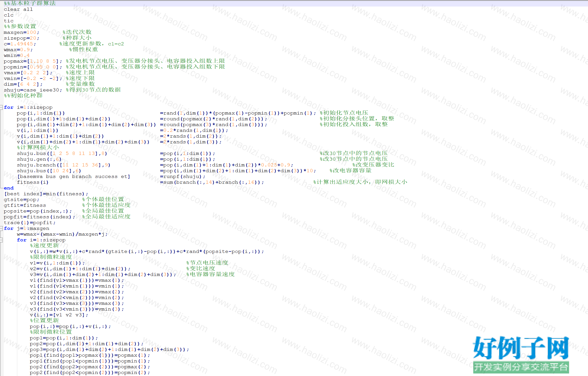Collapse the nested 'for i=1:sizepop' fold inside the maxgen loop
The width and height of the screenshot is (588, 376).
click(1, 240)
